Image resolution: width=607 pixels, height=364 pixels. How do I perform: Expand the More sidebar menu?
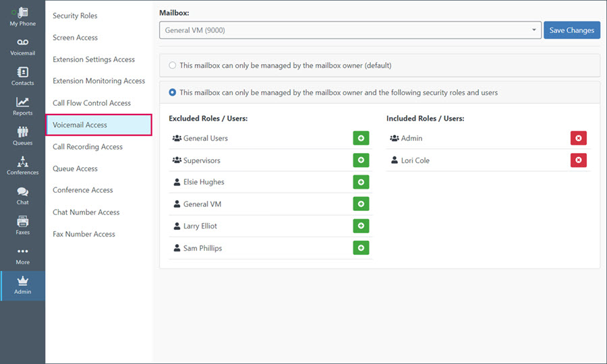click(22, 255)
